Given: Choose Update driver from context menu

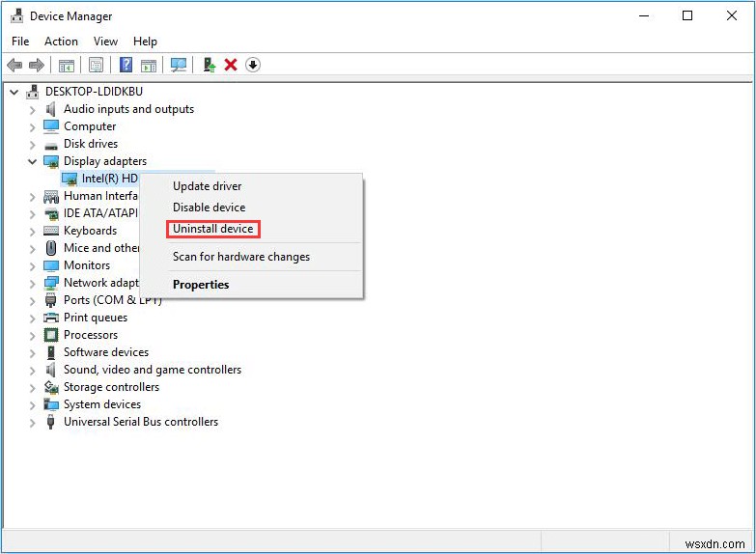Looking at the screenshot, I should 207,186.
